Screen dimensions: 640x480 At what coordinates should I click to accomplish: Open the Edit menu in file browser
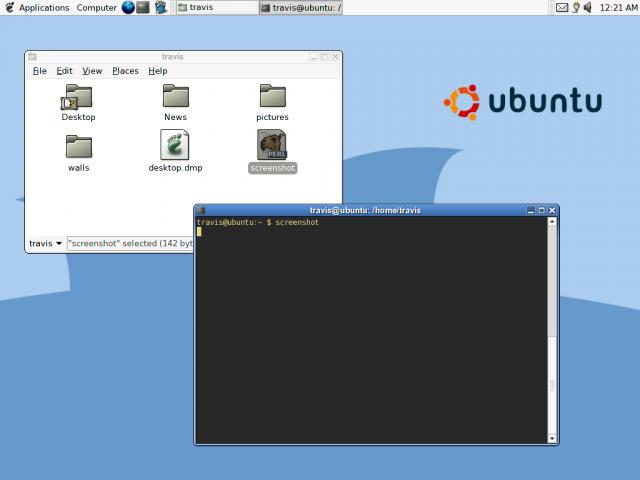coord(64,71)
